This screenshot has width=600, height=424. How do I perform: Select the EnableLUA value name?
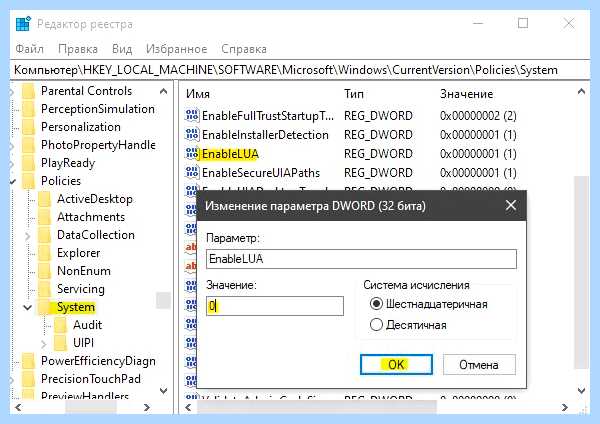click(x=230, y=153)
